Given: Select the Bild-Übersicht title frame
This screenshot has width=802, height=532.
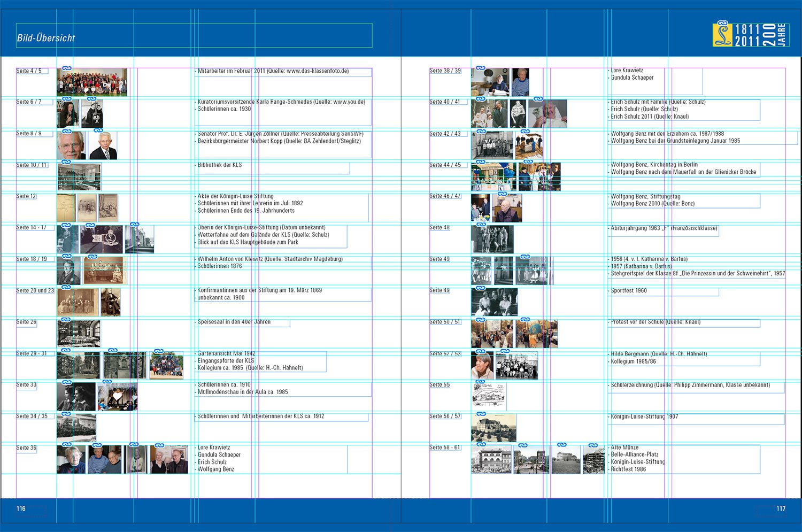Looking at the screenshot, I should (194, 35).
